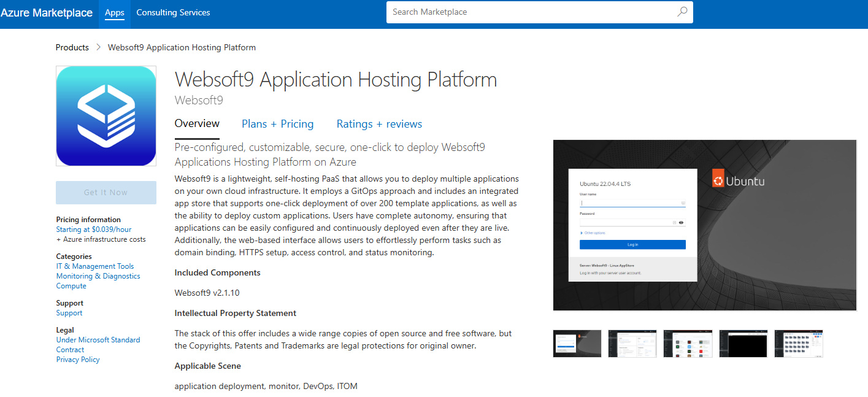The width and height of the screenshot is (868, 397).
Task: Click the Get It Now button
Action: [x=106, y=192]
